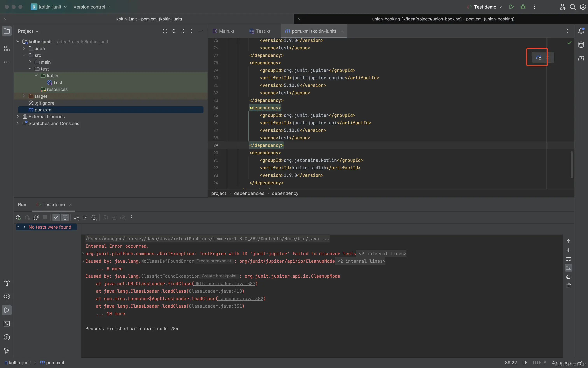Select opened file locator icon in Project panel
Screen dimensions: 588x368
(165, 31)
